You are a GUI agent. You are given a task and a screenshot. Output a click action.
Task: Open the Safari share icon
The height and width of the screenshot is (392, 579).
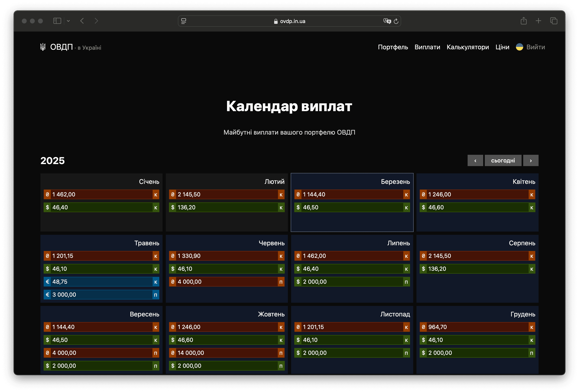[523, 21]
